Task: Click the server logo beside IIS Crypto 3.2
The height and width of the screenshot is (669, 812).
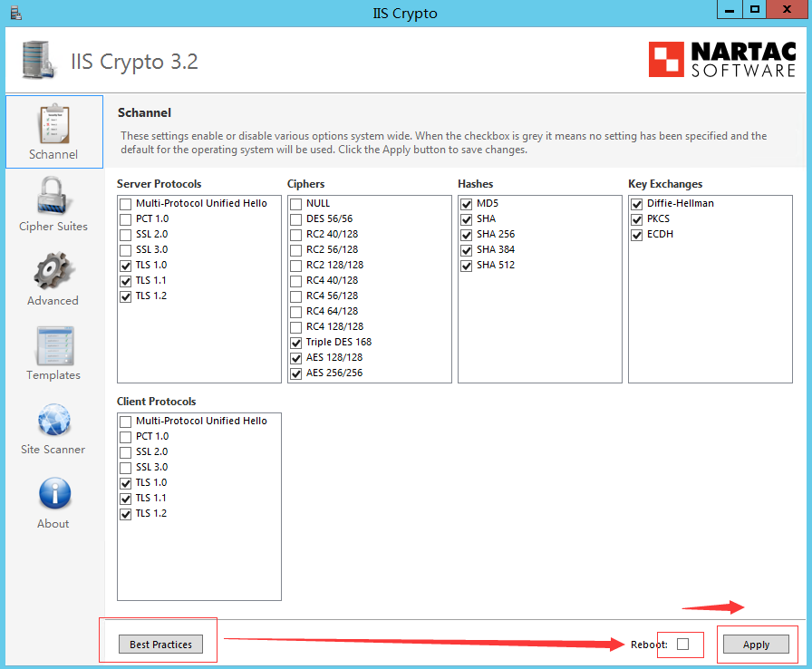Action: tap(39, 60)
